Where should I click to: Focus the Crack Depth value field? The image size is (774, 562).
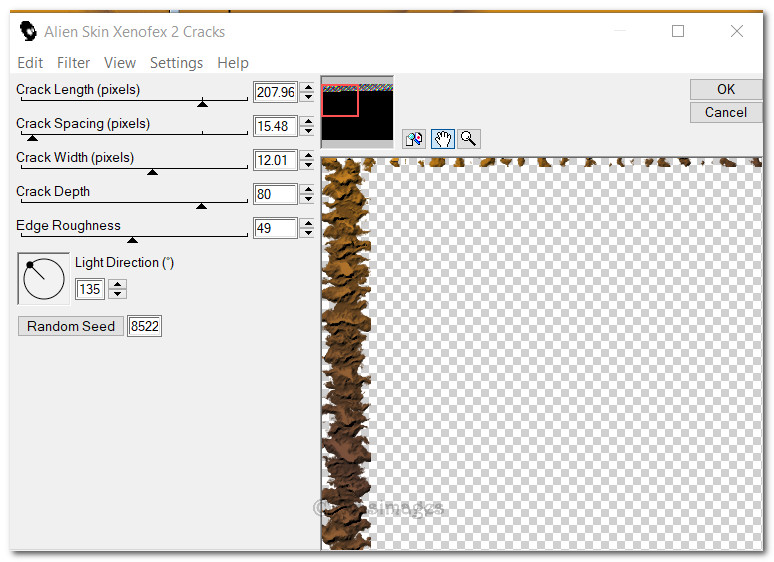[275, 194]
